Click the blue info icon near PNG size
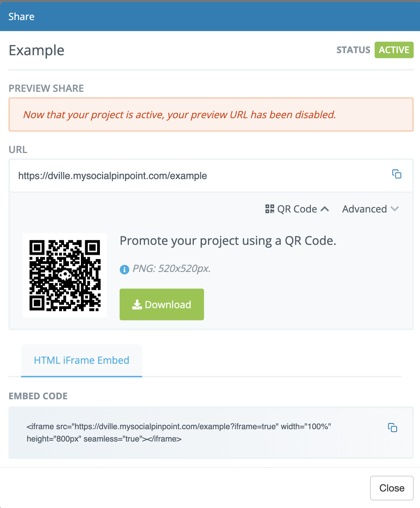This screenshot has height=508, width=420. (125, 269)
